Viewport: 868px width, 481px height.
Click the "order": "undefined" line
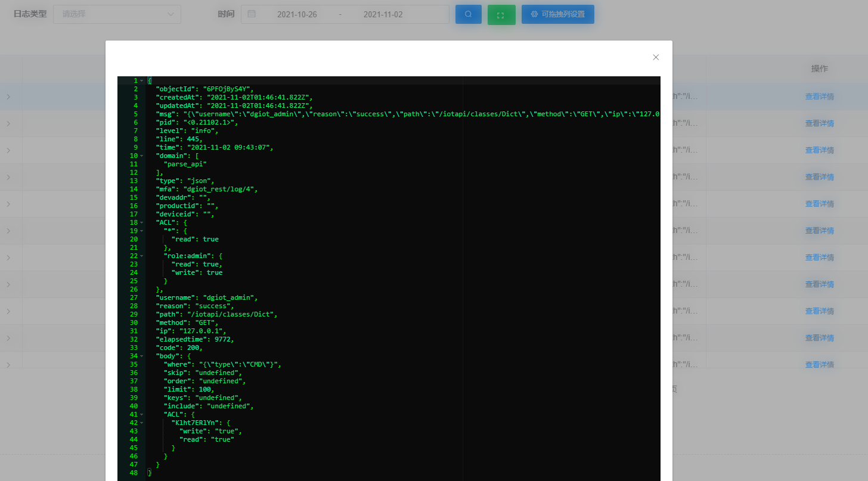[x=204, y=381]
